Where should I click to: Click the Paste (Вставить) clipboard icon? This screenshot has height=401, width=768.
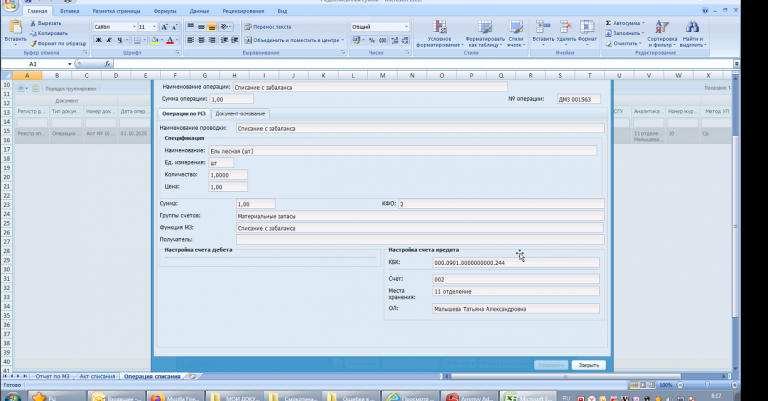[16, 27]
